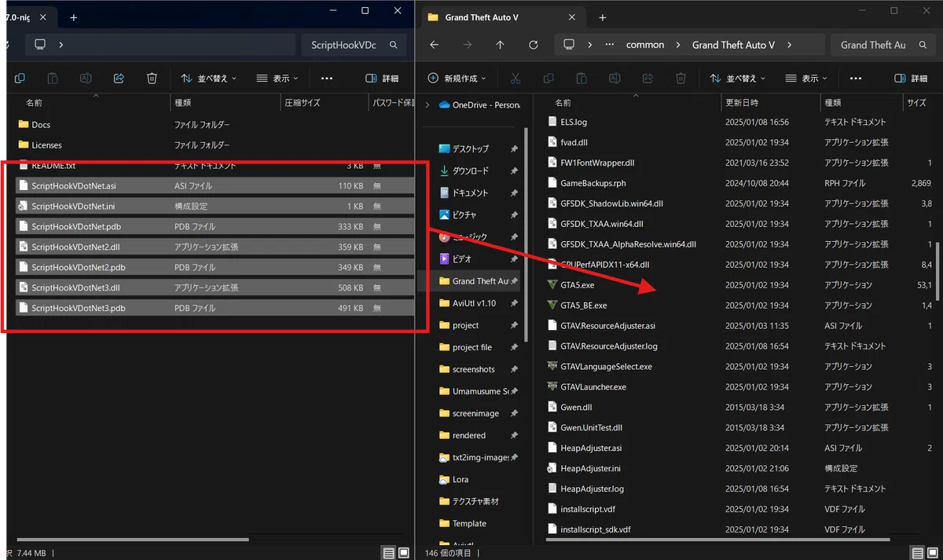Select GTAVLauncher.exe file

593,387
